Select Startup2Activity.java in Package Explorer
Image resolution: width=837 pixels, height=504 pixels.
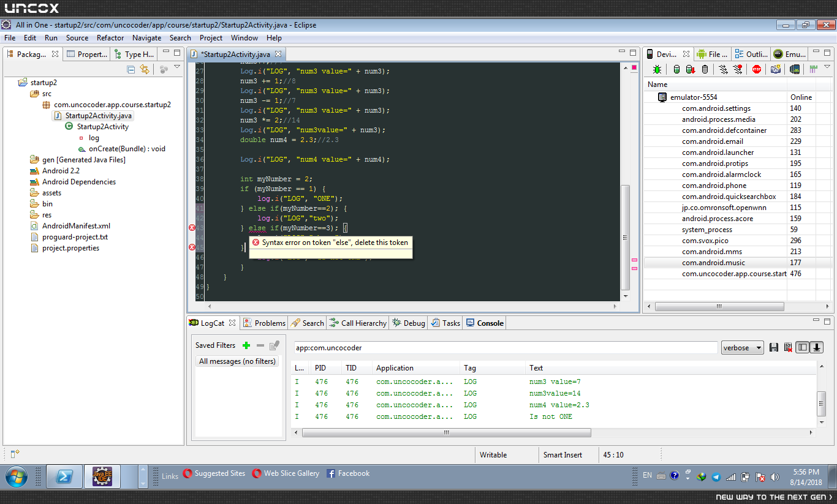pyautogui.click(x=93, y=115)
